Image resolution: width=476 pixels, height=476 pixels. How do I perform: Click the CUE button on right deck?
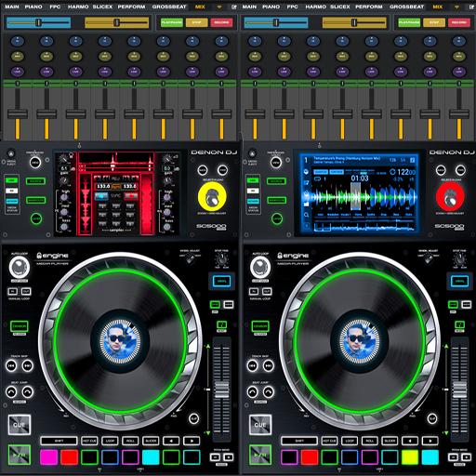[x=260, y=425]
